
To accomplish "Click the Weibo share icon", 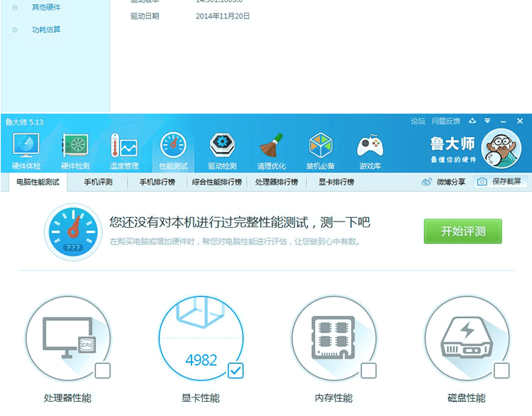I will 427,182.
